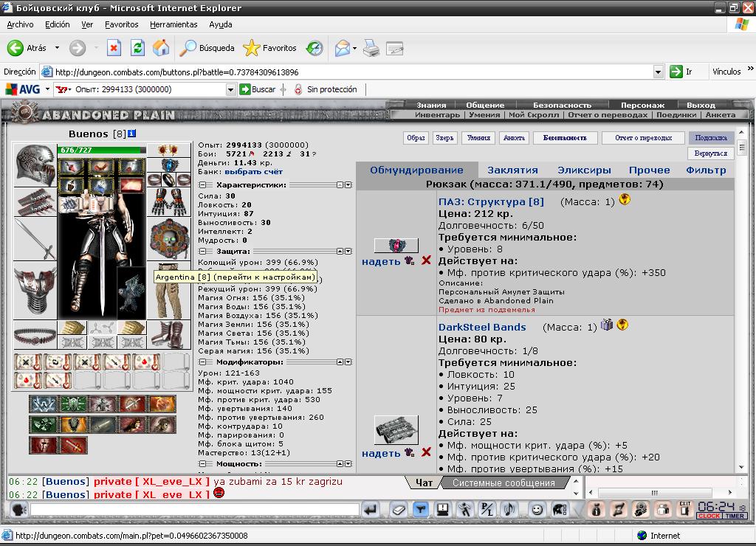Viewport: 756px width, 546px height.
Task: Click the skull shield slot
Action: pyautogui.click(x=169, y=238)
